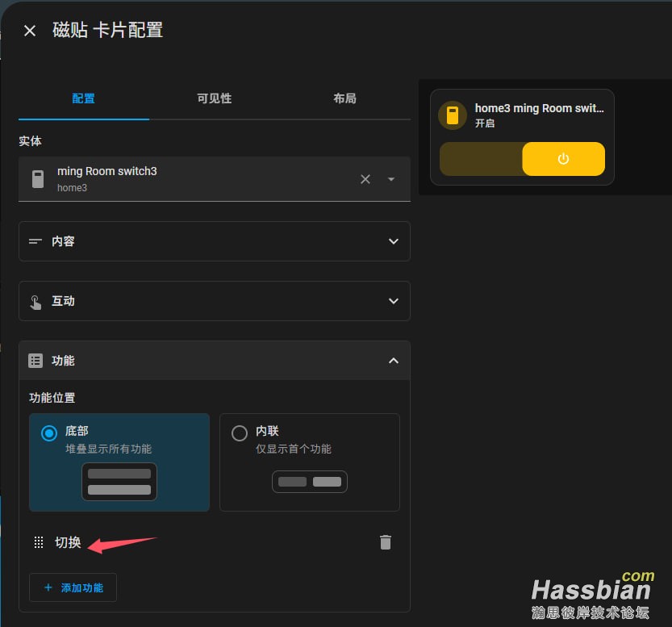Select the 内联 position radio button
The height and width of the screenshot is (627, 672).
239,433
